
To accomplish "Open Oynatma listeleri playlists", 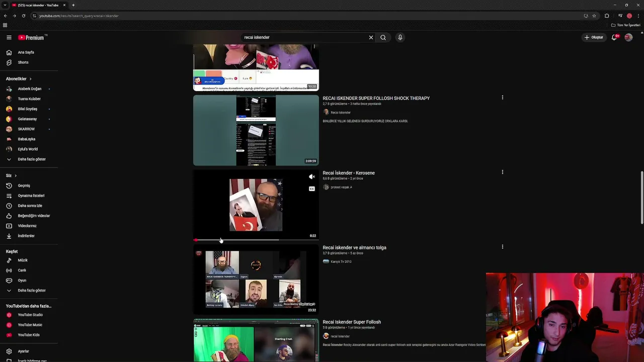I will (30, 196).
